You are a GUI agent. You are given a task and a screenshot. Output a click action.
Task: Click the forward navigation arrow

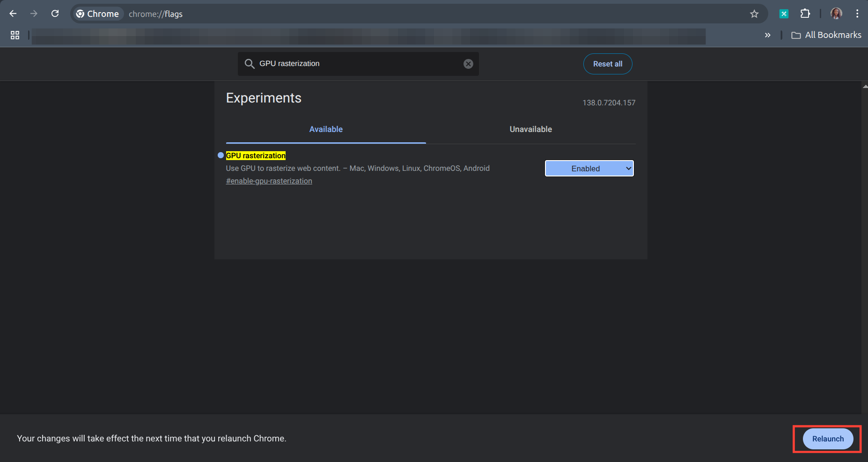(34, 14)
